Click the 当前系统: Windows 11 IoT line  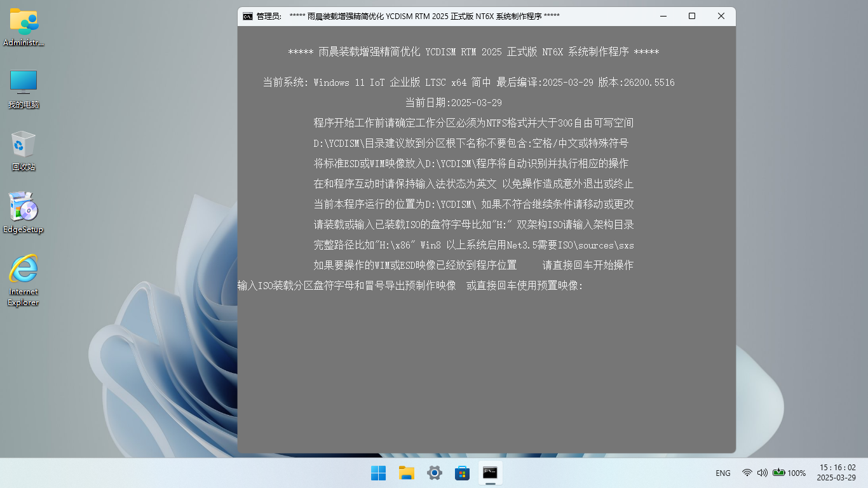[x=469, y=83]
